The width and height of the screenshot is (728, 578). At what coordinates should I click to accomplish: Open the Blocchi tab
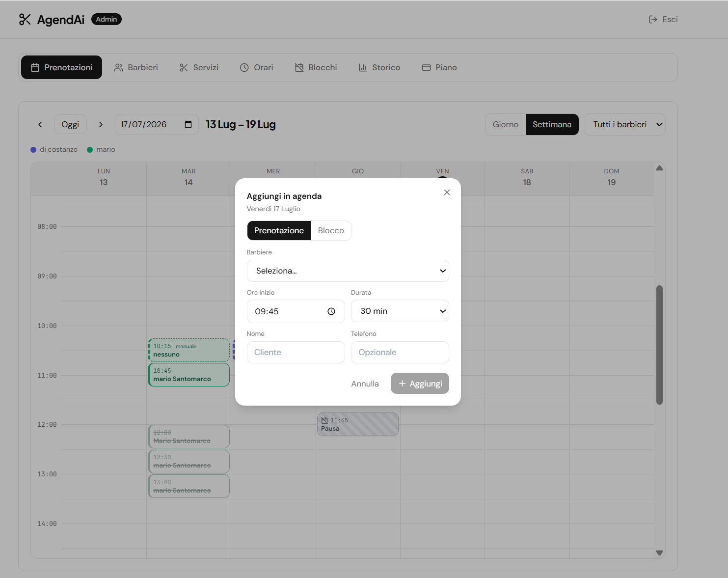coord(316,67)
